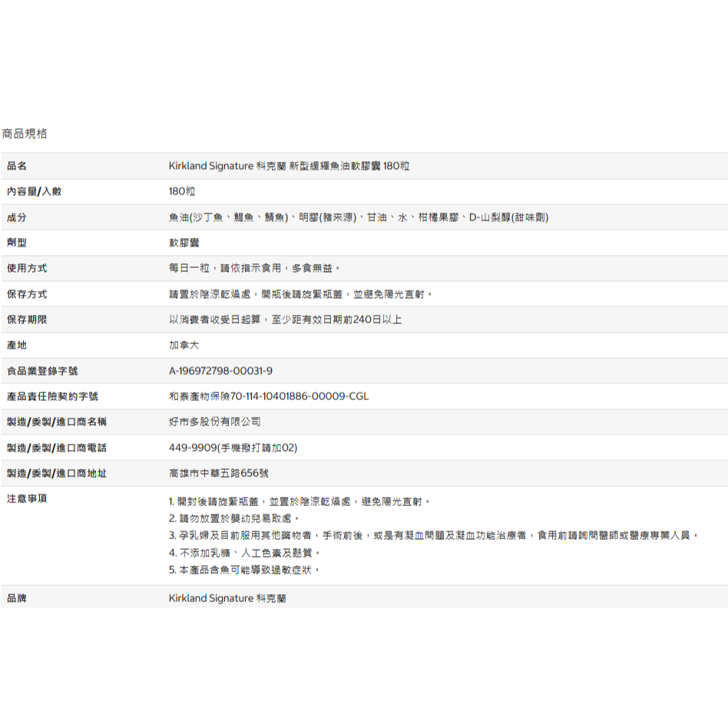728x728 pixels.
Task: Select the 保存期限 shelf life value text
Action: click(x=285, y=319)
